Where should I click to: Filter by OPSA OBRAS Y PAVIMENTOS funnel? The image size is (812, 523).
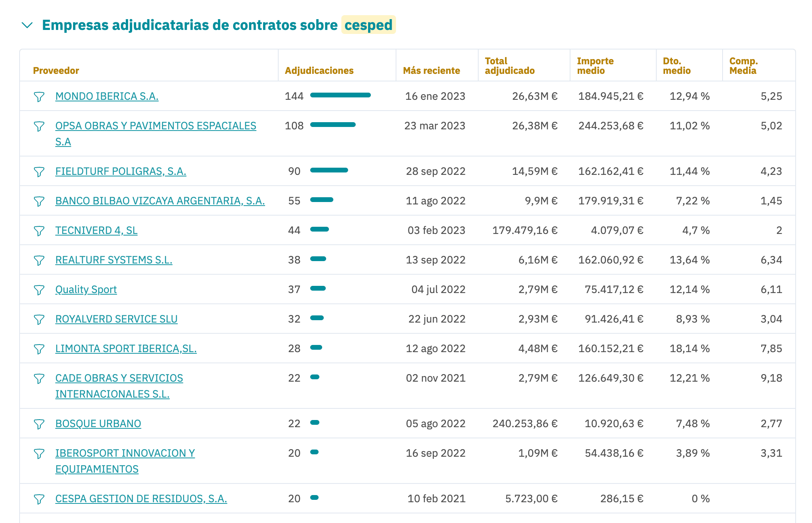[39, 126]
